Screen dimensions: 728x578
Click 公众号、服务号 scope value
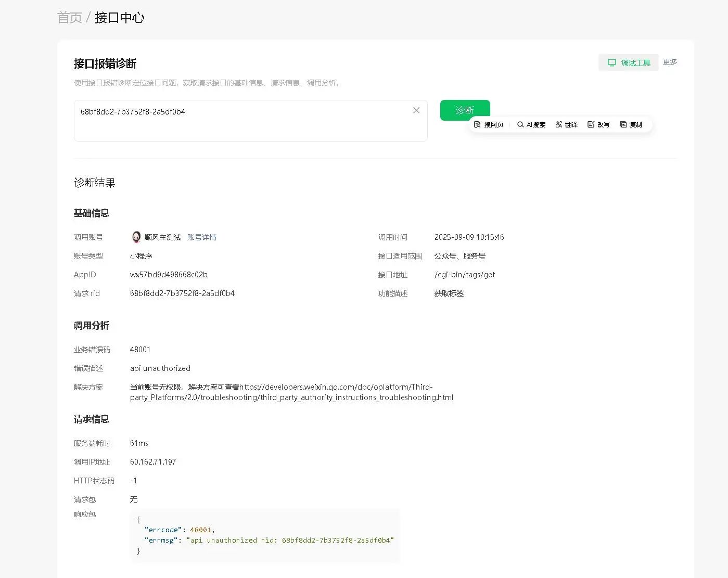[460, 256]
